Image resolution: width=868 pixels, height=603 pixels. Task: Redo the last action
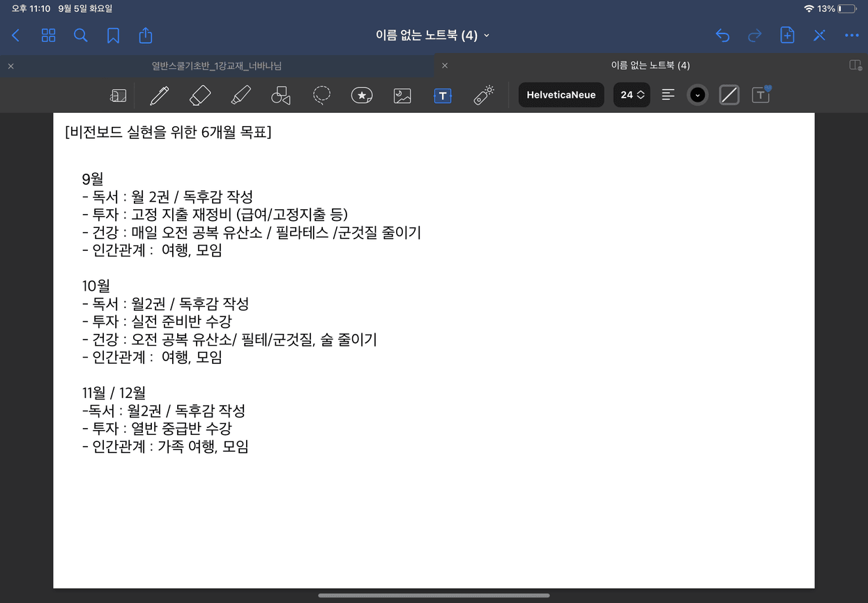(x=754, y=36)
